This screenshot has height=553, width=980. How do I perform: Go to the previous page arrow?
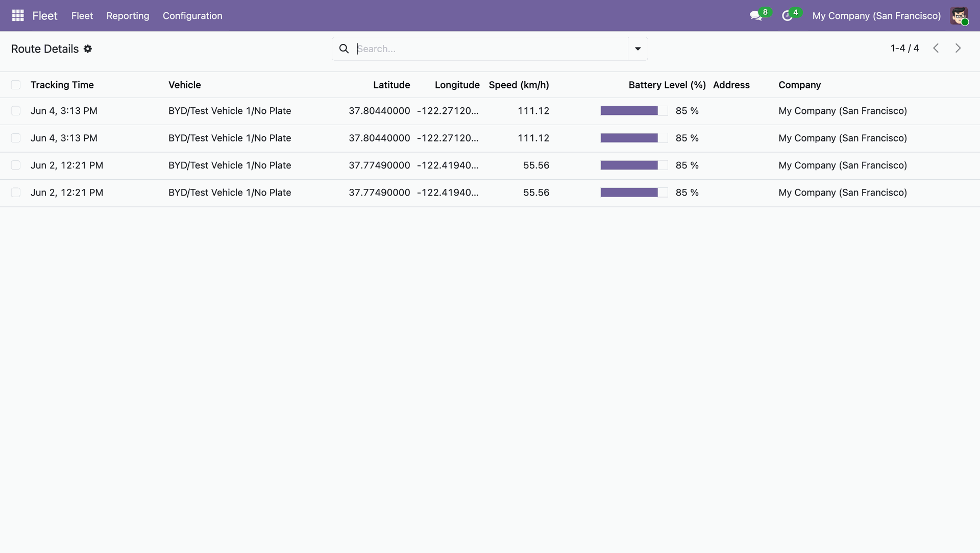[936, 48]
